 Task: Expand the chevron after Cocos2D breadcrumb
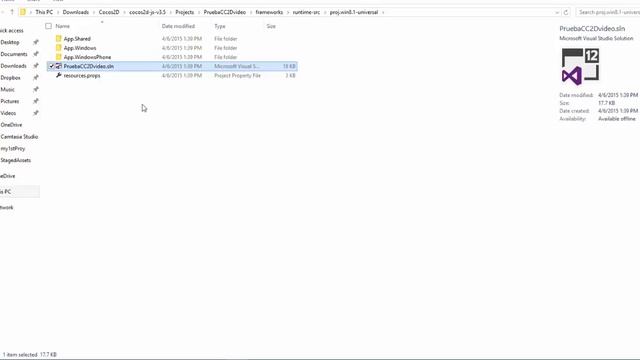pyautogui.click(x=124, y=12)
